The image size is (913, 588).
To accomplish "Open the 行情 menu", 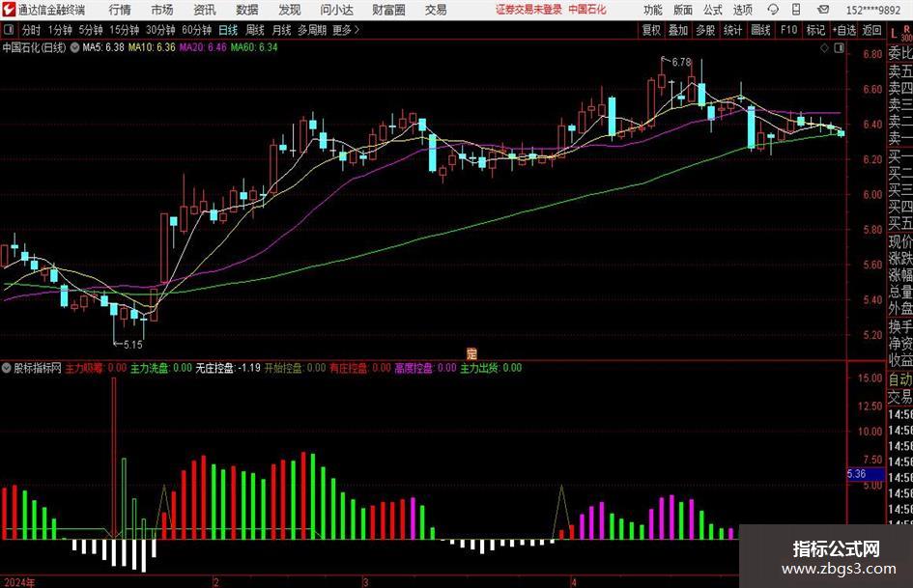I will coord(120,10).
